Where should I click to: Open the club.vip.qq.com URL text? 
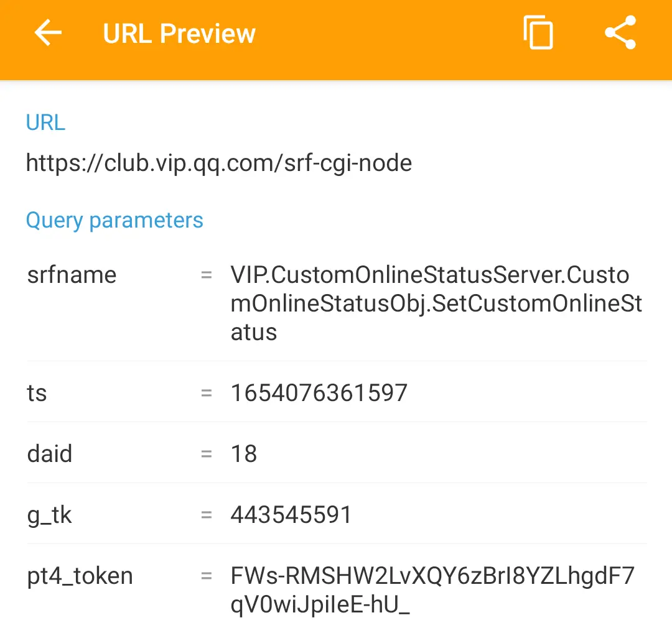(219, 163)
